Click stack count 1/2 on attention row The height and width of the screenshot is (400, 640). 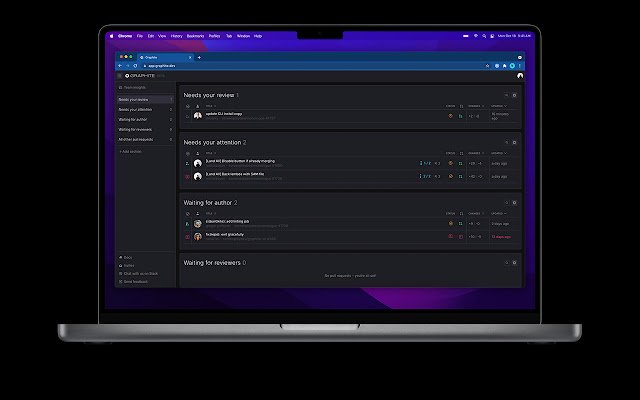(x=425, y=163)
